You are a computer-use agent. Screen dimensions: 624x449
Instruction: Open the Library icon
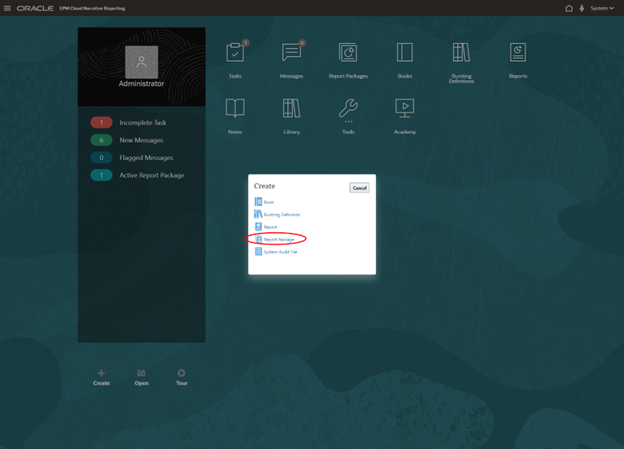tap(291, 108)
